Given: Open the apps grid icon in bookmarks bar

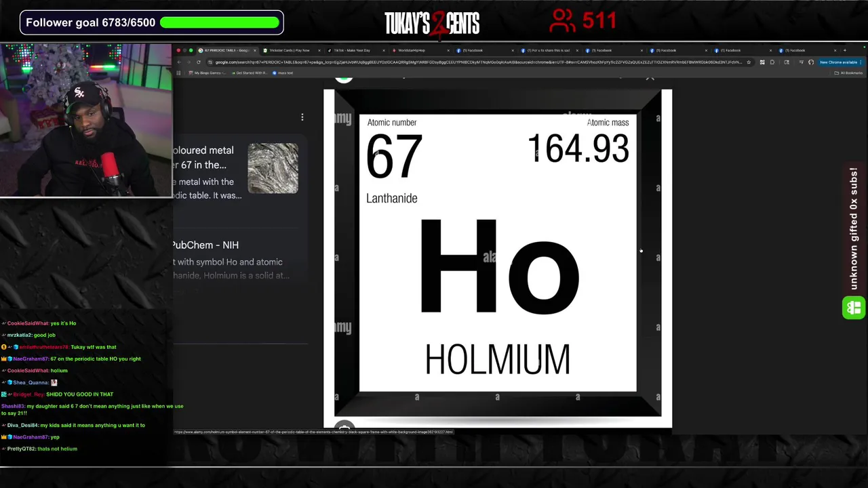Looking at the screenshot, I should [x=179, y=73].
